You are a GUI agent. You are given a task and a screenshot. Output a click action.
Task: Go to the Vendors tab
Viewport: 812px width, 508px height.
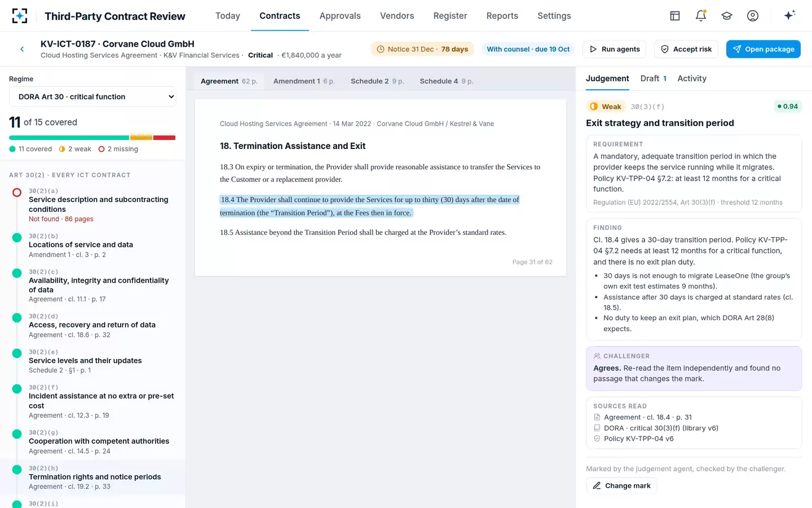(x=397, y=16)
